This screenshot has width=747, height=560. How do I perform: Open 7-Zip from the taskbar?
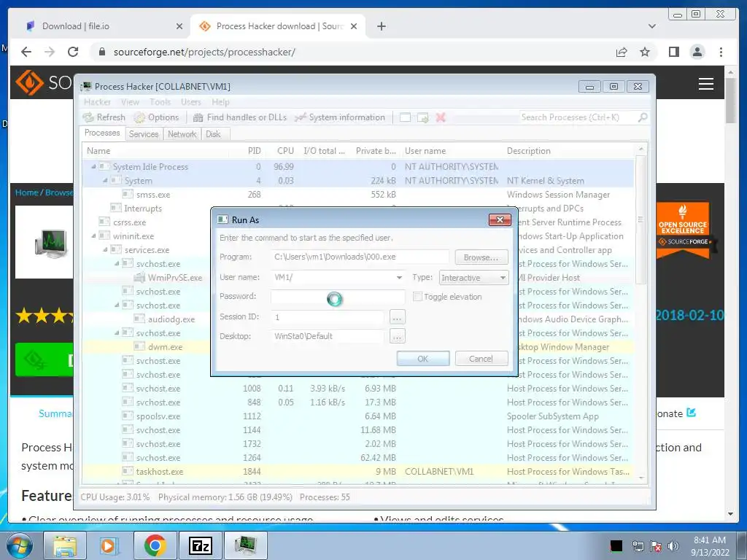point(200,545)
